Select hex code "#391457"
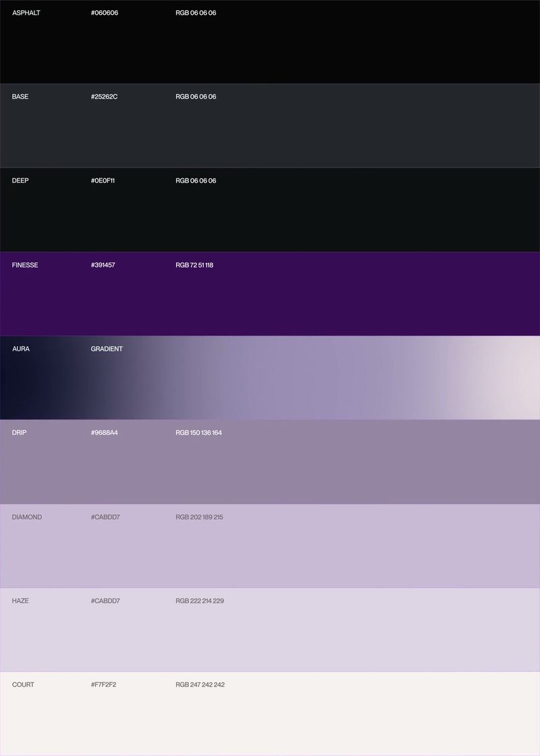Viewport: 540px width, 756px height. (x=103, y=266)
